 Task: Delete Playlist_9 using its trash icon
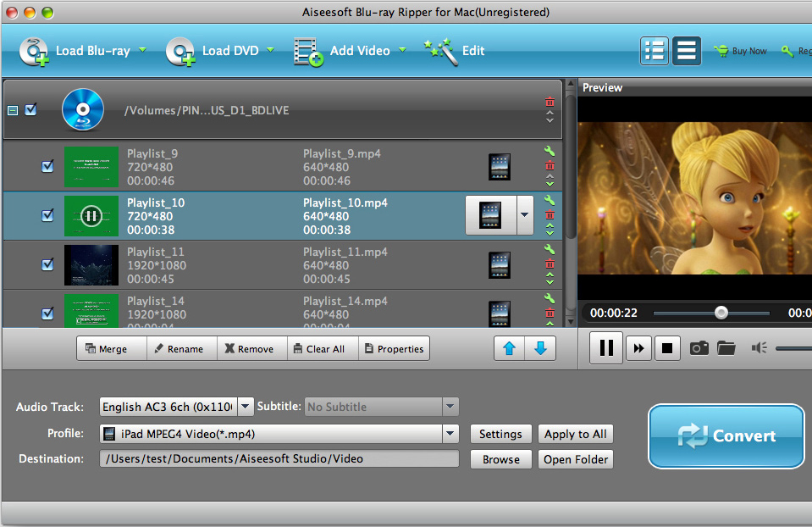coord(550,166)
